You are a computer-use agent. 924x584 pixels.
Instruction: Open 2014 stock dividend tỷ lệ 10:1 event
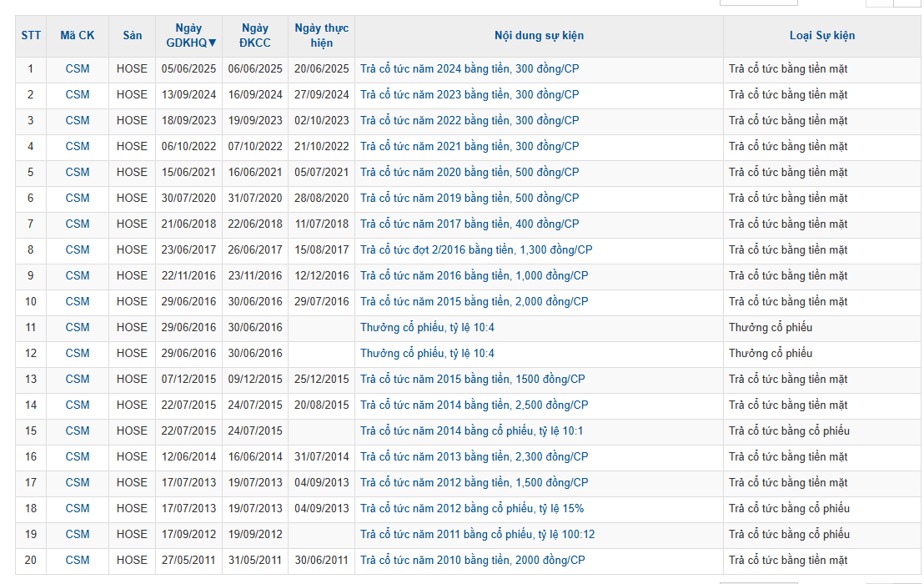(x=471, y=431)
